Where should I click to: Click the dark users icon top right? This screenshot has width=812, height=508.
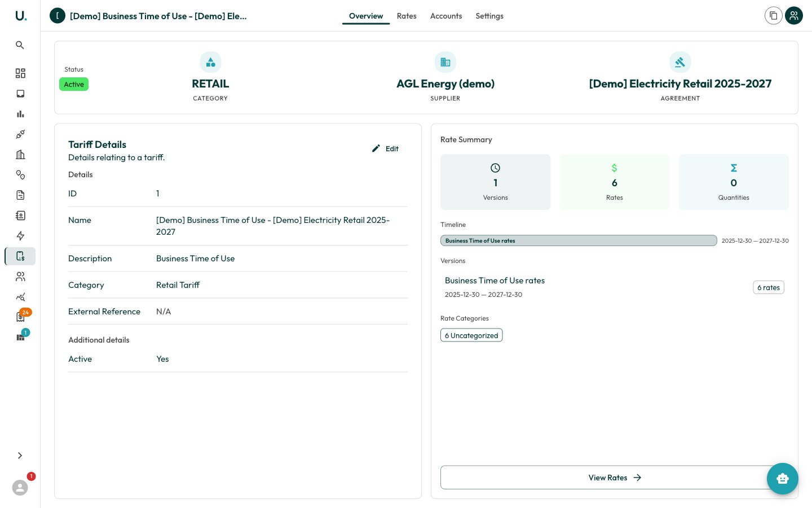(794, 16)
